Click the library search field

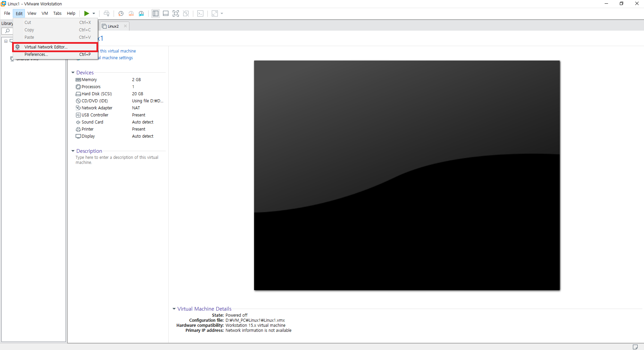tap(7, 31)
